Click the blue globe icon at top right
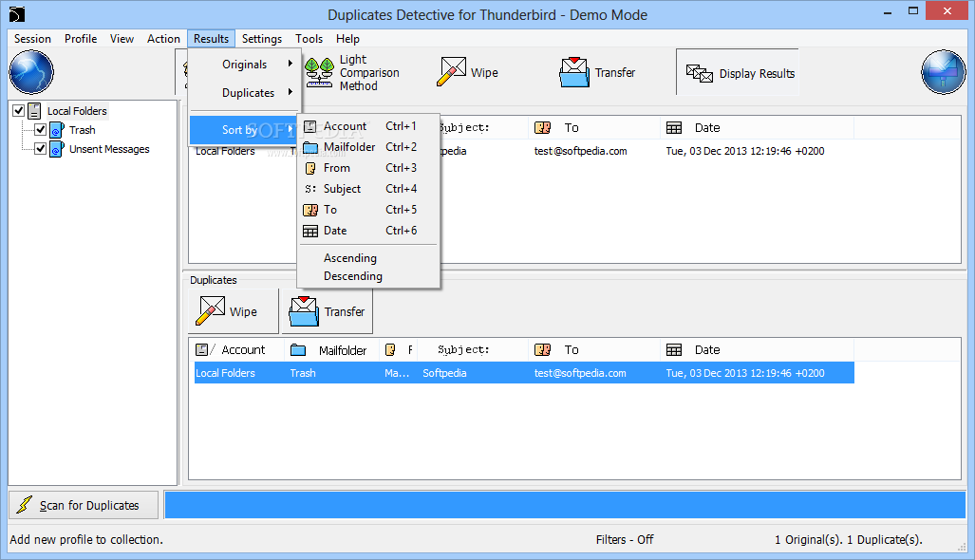This screenshot has width=975, height=560. coord(944,73)
